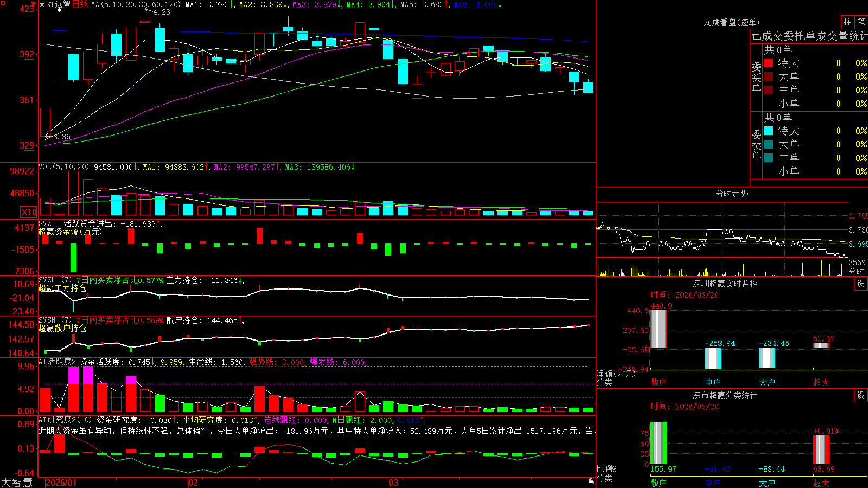Click the 主力持仓: -21.346 value
This screenshot has height=488, width=868.
(x=202, y=280)
